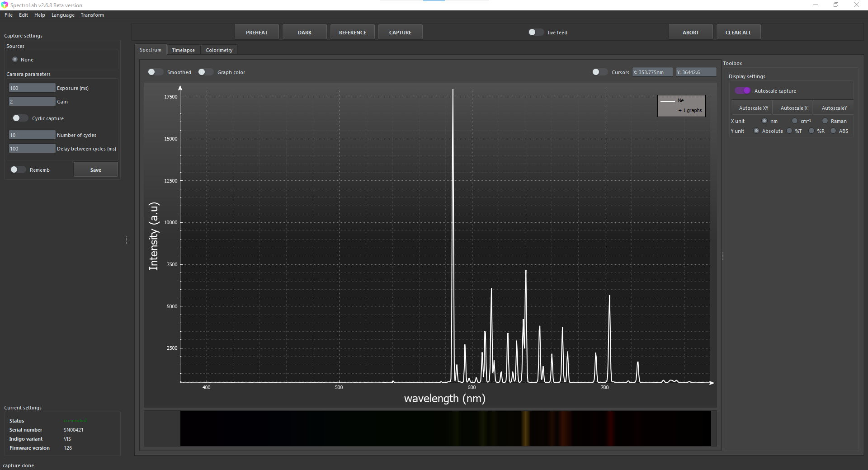
Task: Select nm as the X unit
Action: tap(764, 121)
